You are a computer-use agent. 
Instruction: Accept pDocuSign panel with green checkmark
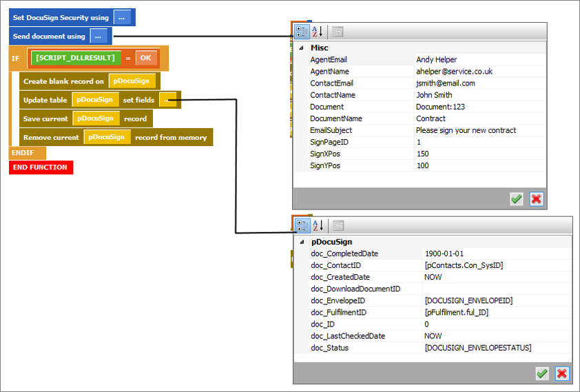point(542,373)
